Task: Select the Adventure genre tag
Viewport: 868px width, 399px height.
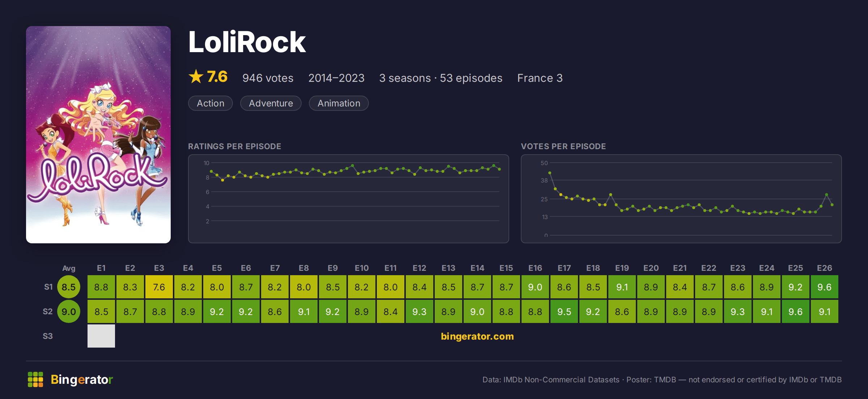Action: [271, 103]
